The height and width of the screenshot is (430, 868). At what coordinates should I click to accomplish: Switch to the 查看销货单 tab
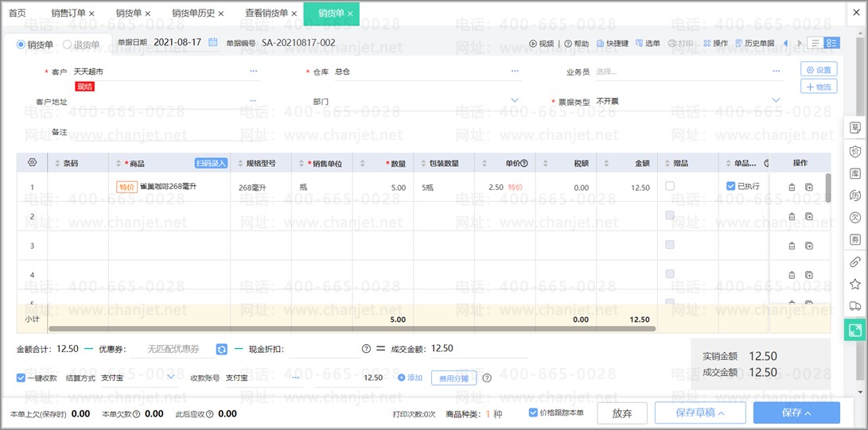[x=267, y=13]
